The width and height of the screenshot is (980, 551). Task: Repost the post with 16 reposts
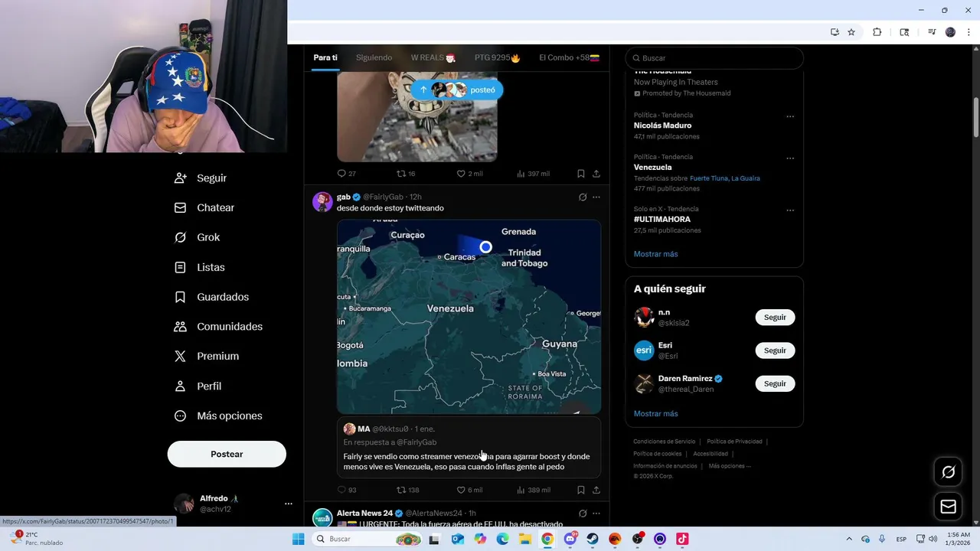(x=405, y=174)
